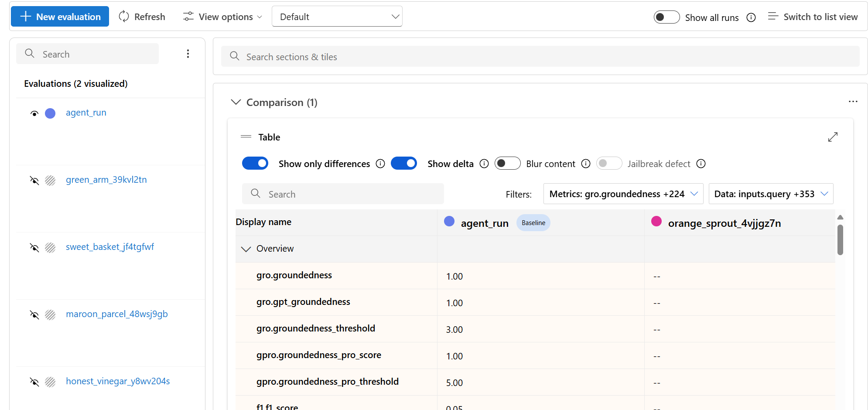Click info icon beside Show only differences
The height and width of the screenshot is (410, 868).
click(380, 164)
